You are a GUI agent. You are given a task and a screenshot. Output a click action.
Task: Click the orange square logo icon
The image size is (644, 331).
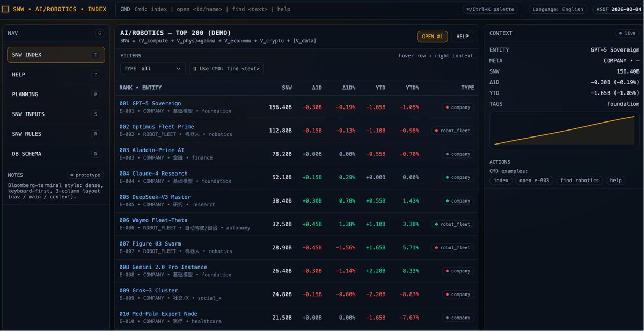click(x=5, y=9)
